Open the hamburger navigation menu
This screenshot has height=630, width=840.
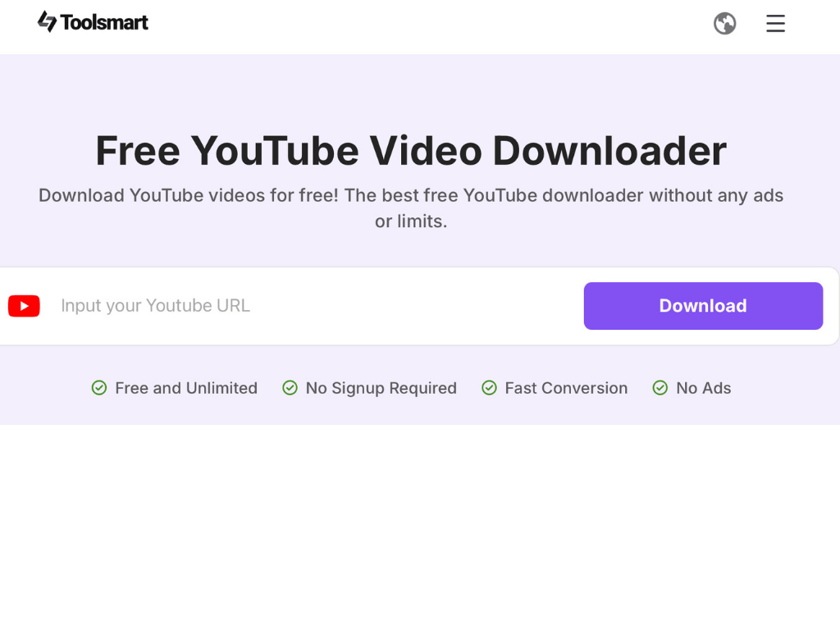click(775, 24)
